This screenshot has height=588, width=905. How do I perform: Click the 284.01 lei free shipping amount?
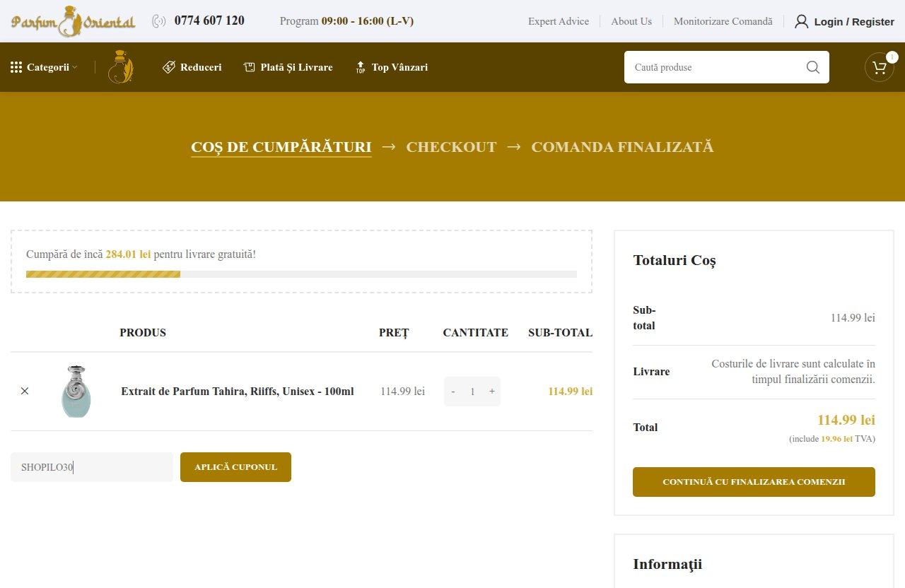point(128,254)
